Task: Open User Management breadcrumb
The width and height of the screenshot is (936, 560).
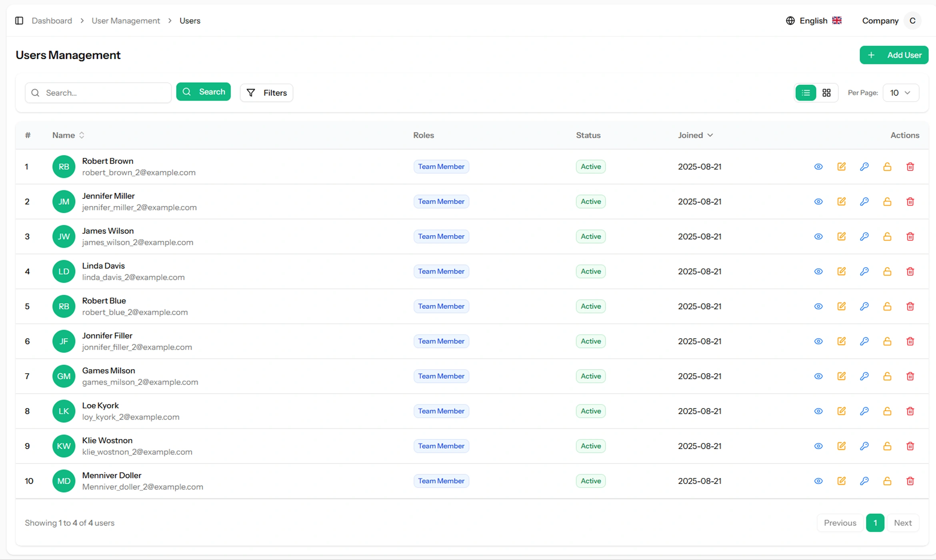Action: (x=126, y=20)
